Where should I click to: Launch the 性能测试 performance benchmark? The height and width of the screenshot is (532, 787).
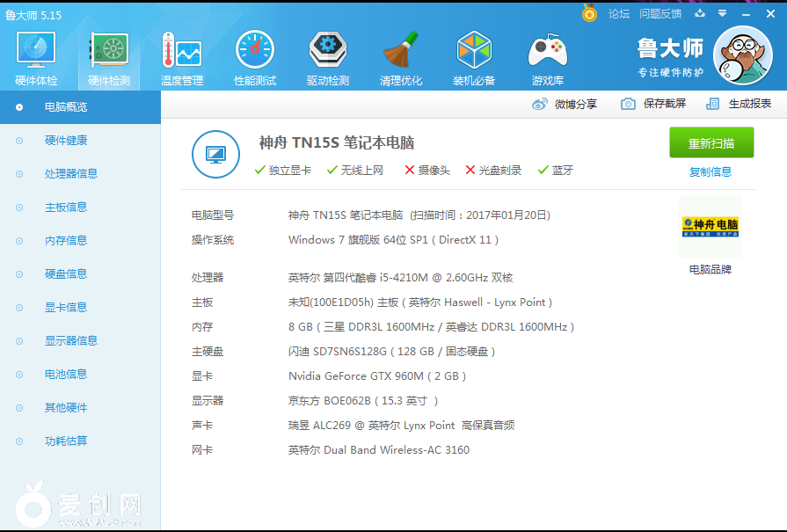click(254, 55)
